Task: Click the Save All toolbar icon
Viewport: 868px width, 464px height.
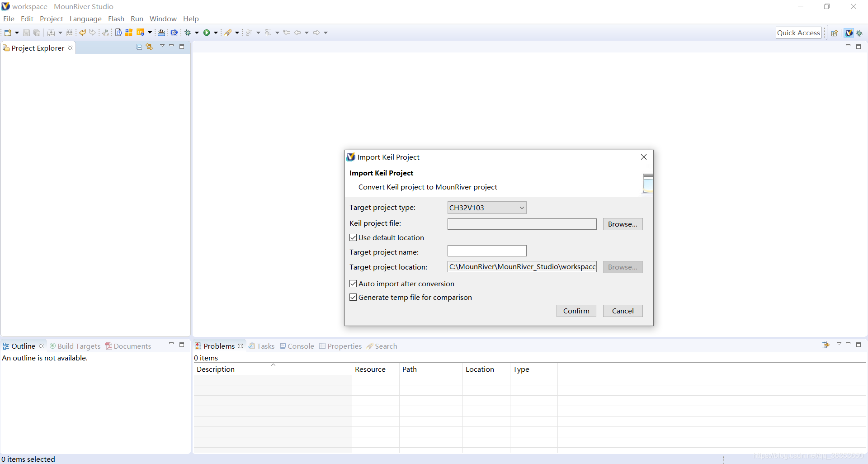Action: coord(37,33)
